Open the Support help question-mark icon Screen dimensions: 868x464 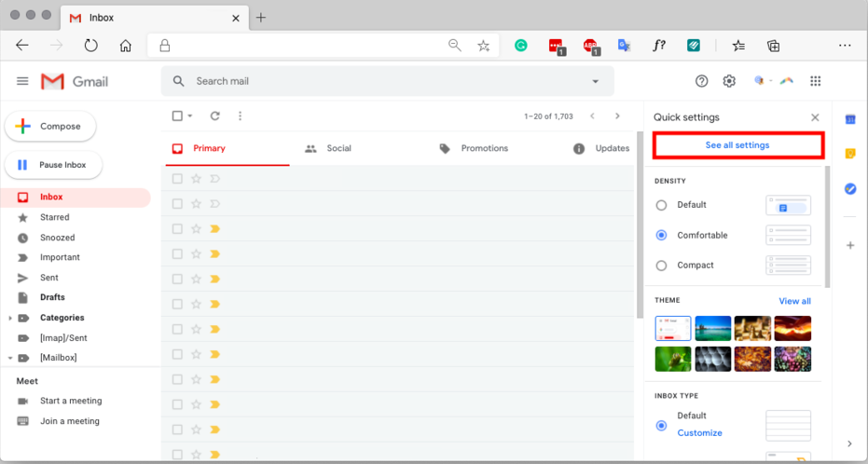[x=701, y=81]
